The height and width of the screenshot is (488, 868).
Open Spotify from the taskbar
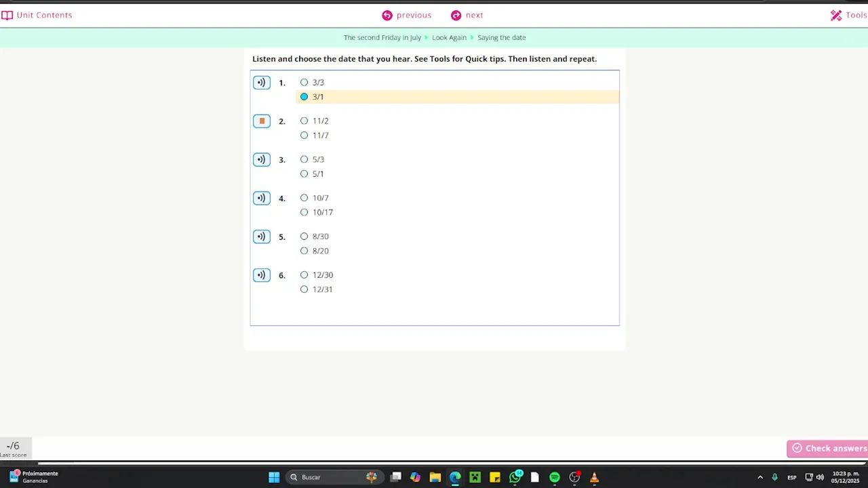point(555,477)
